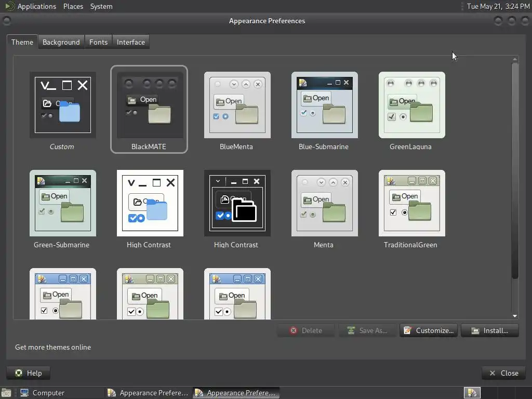
Task: Select middle green-folder theme in bottom row
Action: 150,294
